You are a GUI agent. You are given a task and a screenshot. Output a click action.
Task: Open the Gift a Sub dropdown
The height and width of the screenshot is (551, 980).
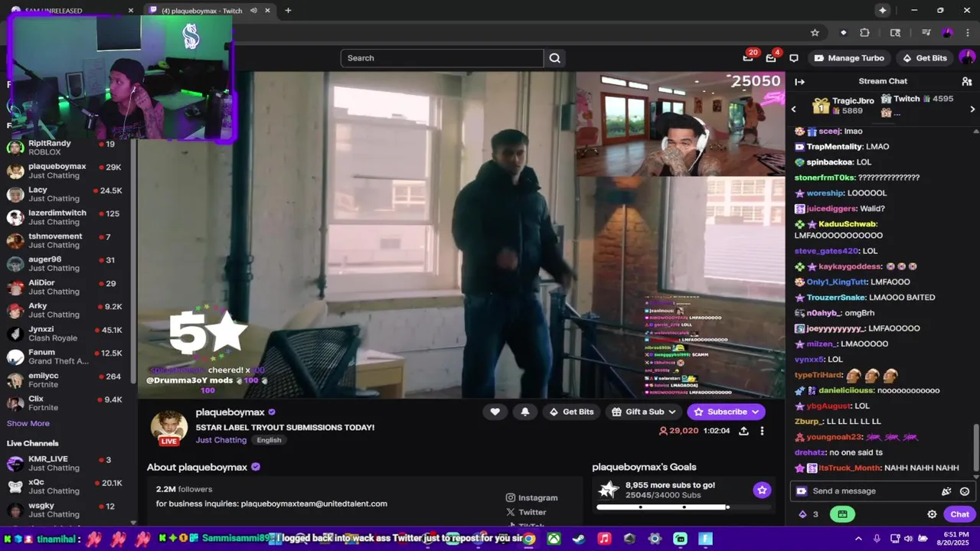pos(644,412)
